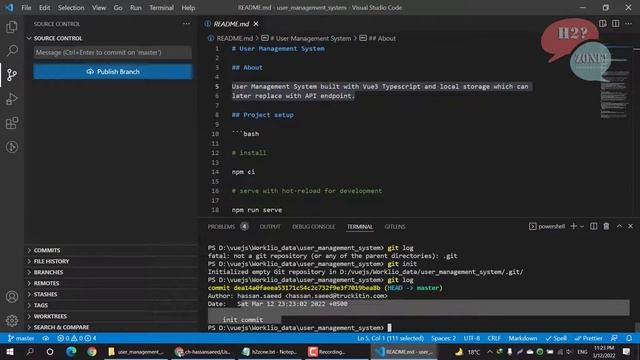The width and height of the screenshot is (640, 360).
Task: Click the master branch status bar item
Action: coord(21,338)
